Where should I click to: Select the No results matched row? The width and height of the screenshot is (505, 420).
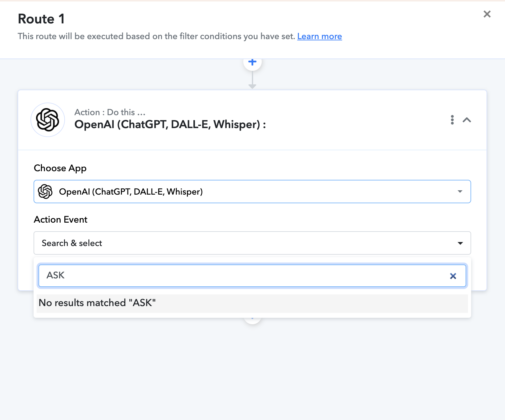tap(252, 303)
